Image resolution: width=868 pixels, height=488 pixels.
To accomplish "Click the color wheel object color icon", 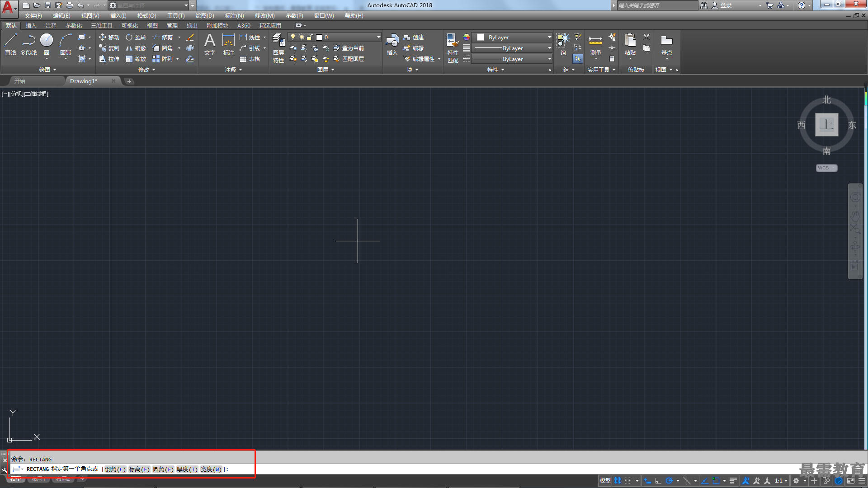I will 466,37.
